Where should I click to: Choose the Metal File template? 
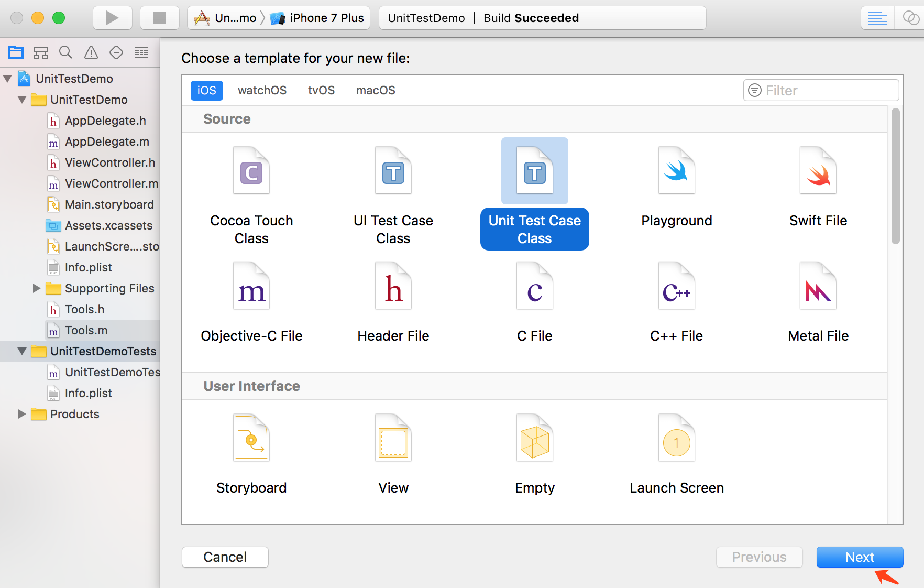click(818, 302)
